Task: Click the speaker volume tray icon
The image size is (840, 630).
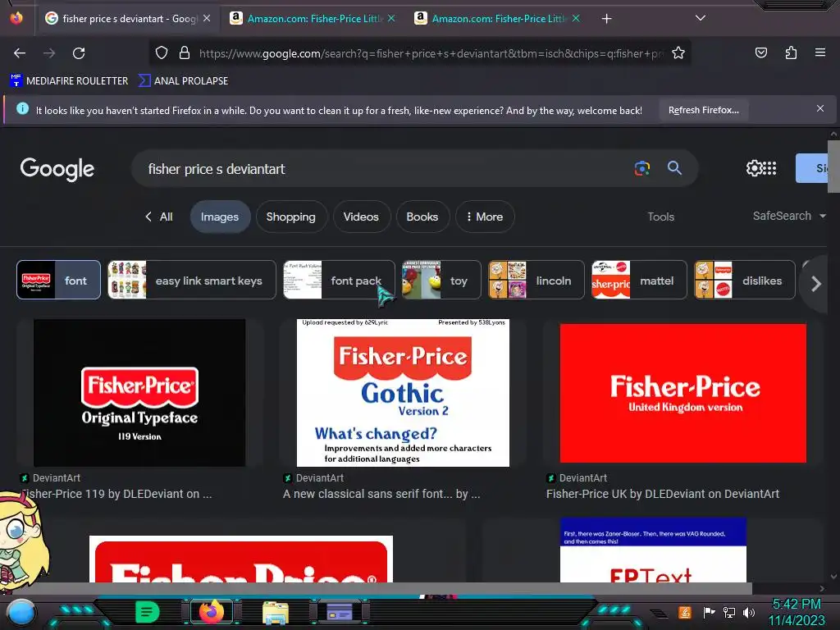Action: (x=749, y=612)
